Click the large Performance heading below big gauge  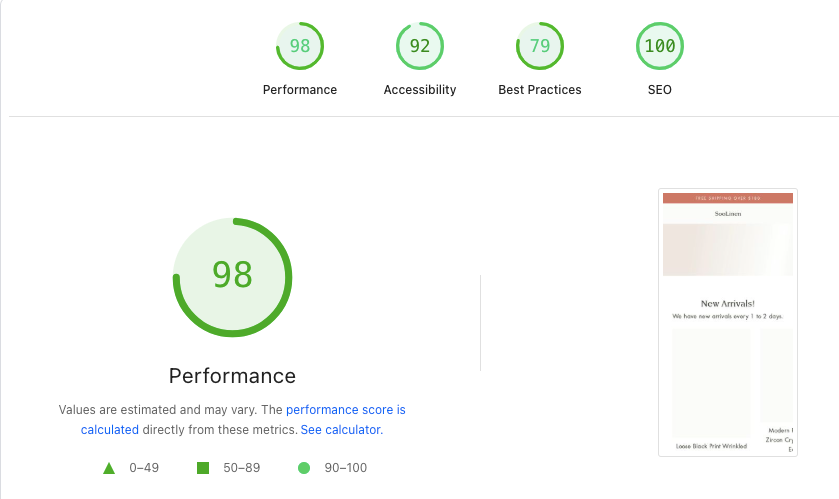pyautogui.click(x=232, y=376)
